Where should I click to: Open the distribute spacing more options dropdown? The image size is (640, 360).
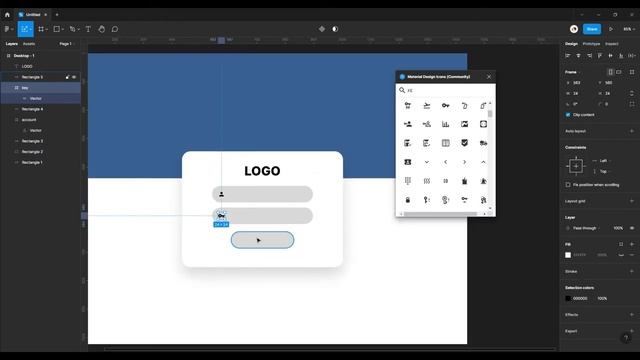point(632,56)
